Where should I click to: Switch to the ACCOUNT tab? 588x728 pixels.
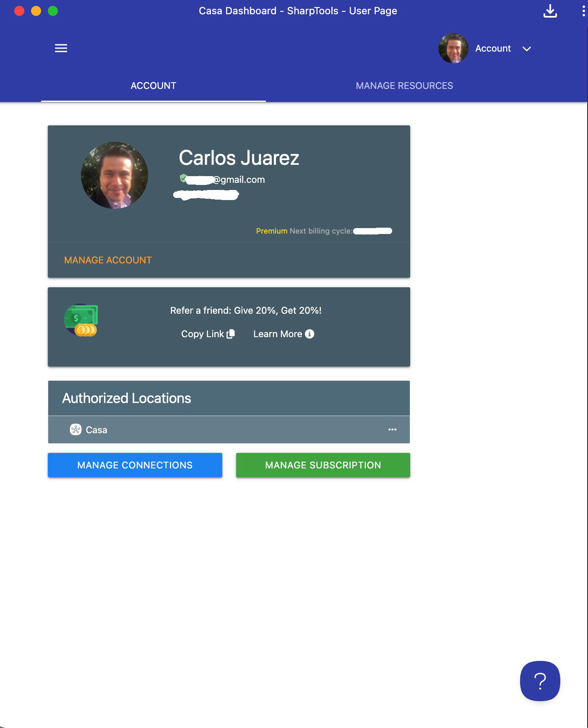153,86
